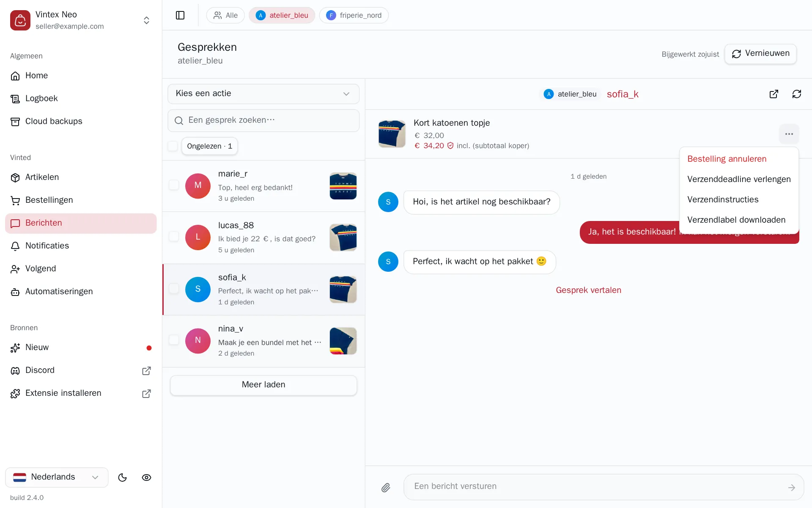Viewport: 812px width, 508px height.
Task: Click the buyer protection shield icon
Action: (450, 146)
